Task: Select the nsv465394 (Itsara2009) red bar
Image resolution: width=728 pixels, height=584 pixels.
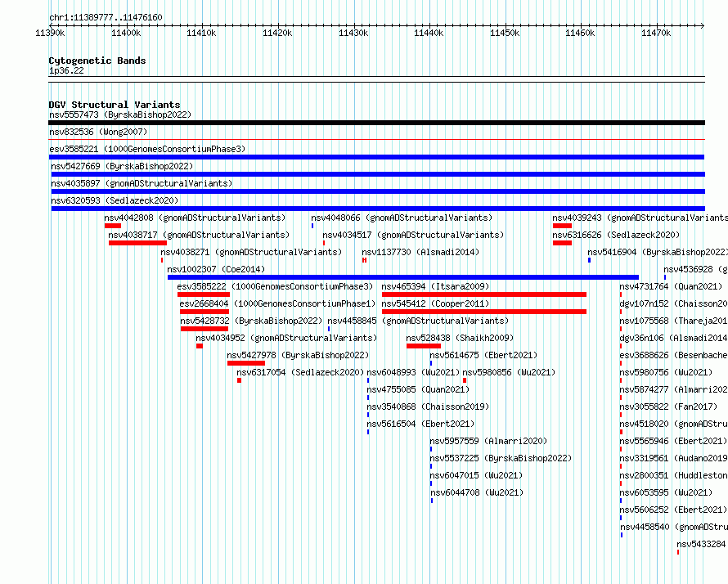Action: [x=483, y=294]
